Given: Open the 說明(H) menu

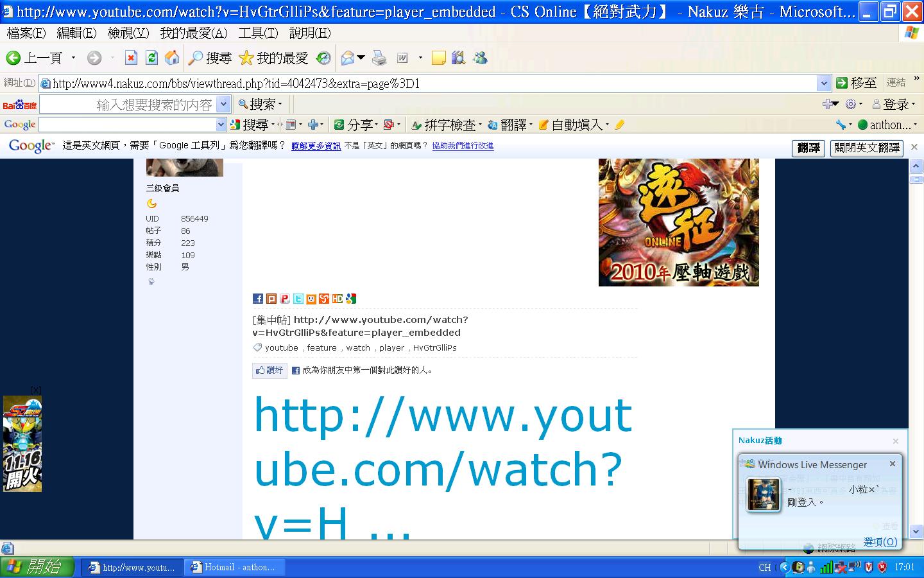Looking at the screenshot, I should (310, 33).
